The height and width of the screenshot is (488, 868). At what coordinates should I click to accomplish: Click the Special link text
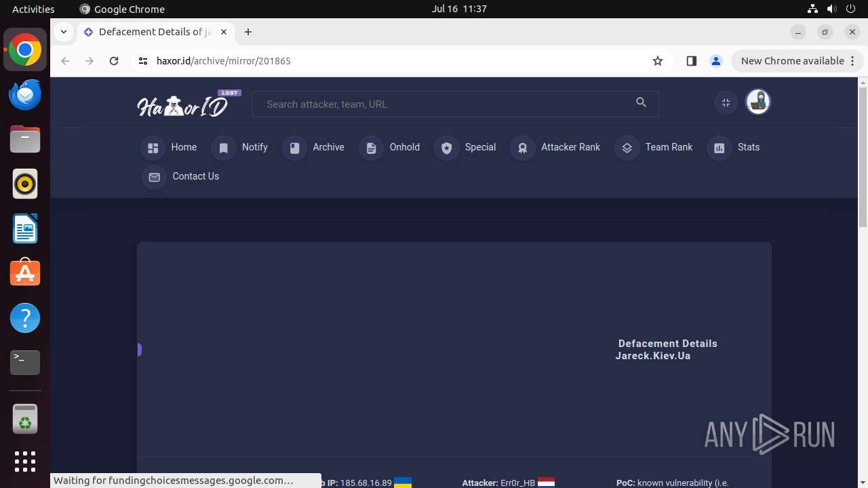click(x=480, y=147)
